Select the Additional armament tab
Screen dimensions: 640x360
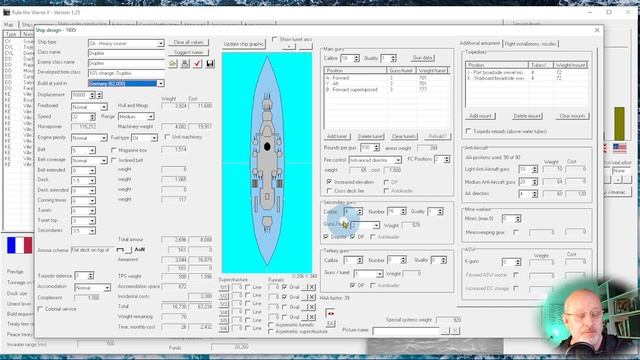pos(480,43)
